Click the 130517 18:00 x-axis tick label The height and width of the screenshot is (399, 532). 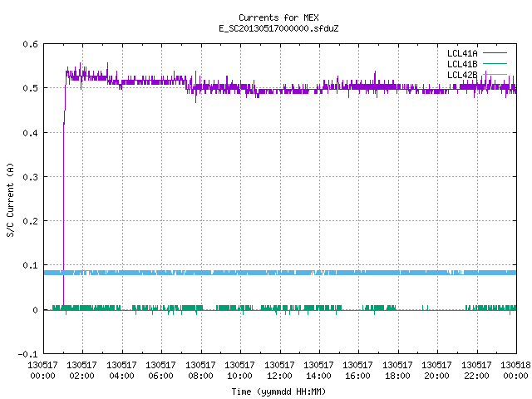click(397, 371)
